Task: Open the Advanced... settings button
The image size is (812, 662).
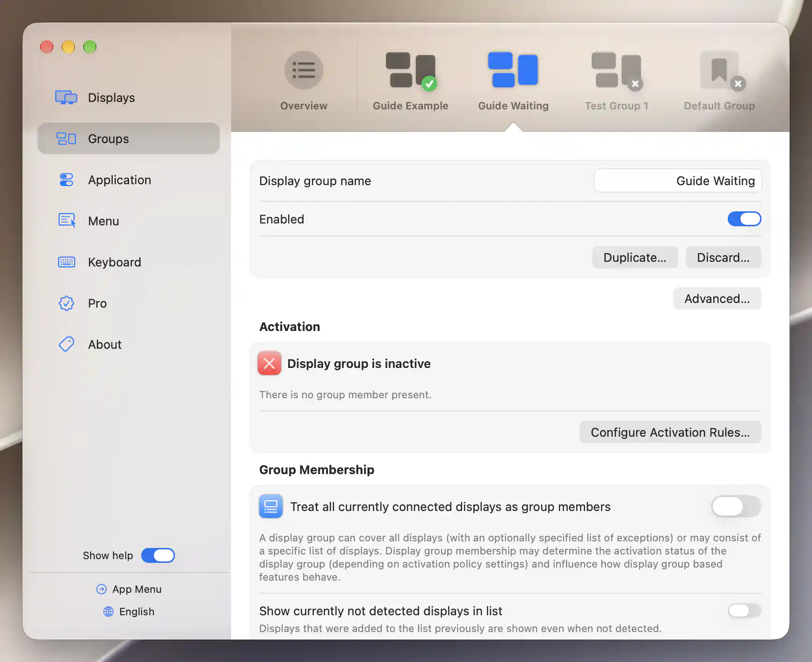Action: point(717,299)
